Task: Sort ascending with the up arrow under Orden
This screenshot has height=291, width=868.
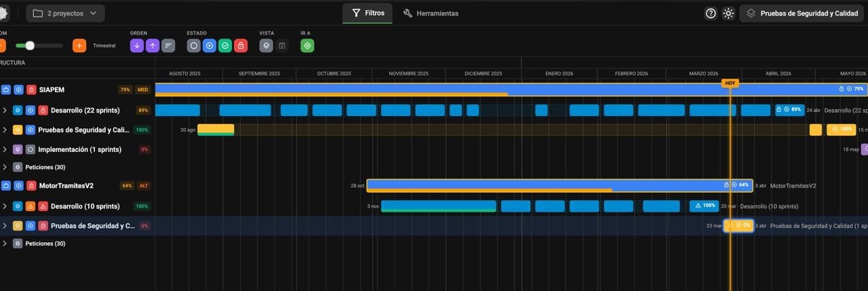Action: (x=153, y=45)
